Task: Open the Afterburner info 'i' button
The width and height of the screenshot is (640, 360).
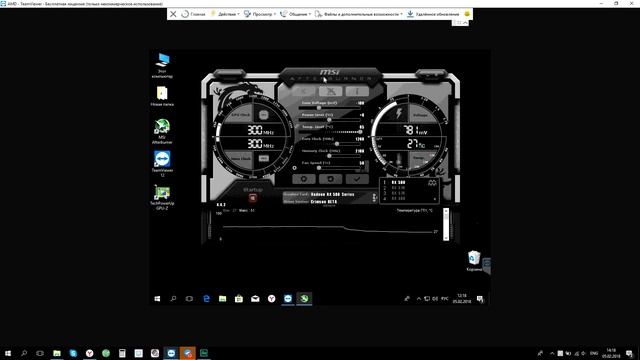Action: (x=357, y=91)
